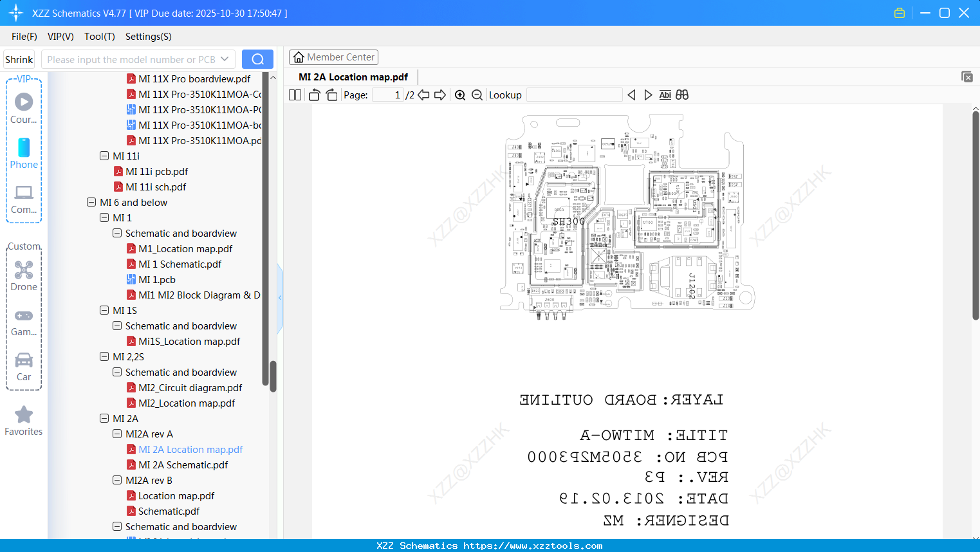Activate the dual-page view icon
The height and width of the screenshot is (552, 980).
click(294, 95)
